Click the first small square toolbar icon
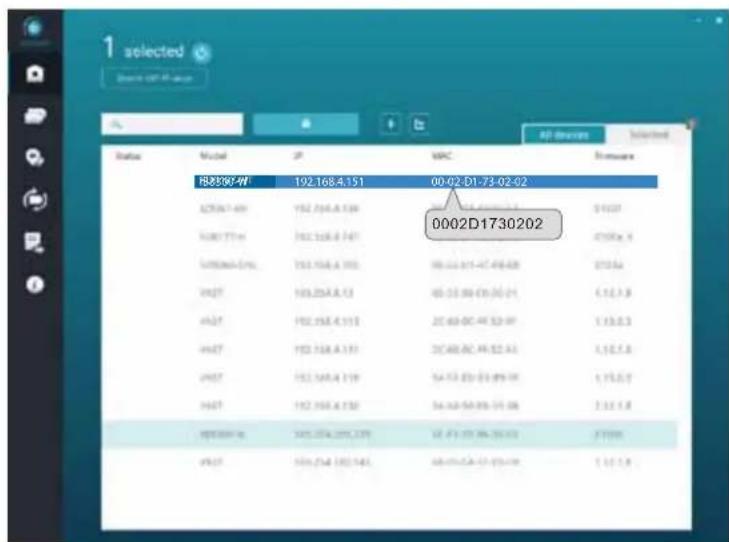Viewport: 729px width, 542px height. pyautogui.click(x=391, y=124)
